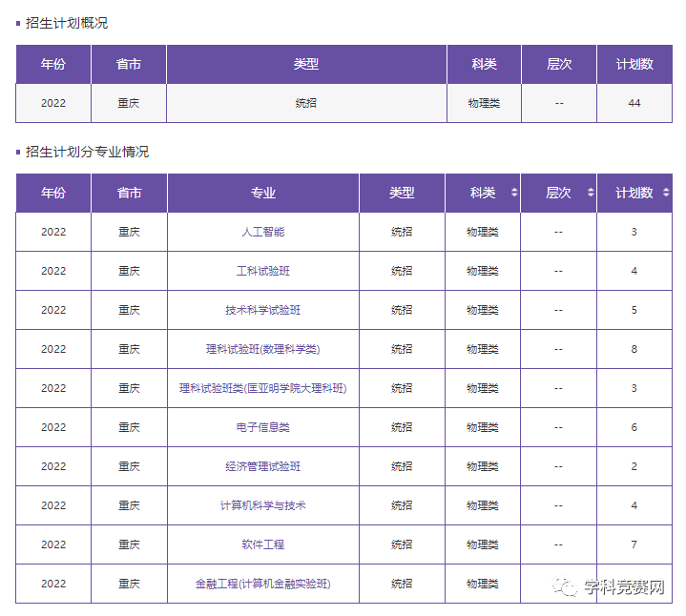Select 重庆 in the overview table row

point(128,103)
